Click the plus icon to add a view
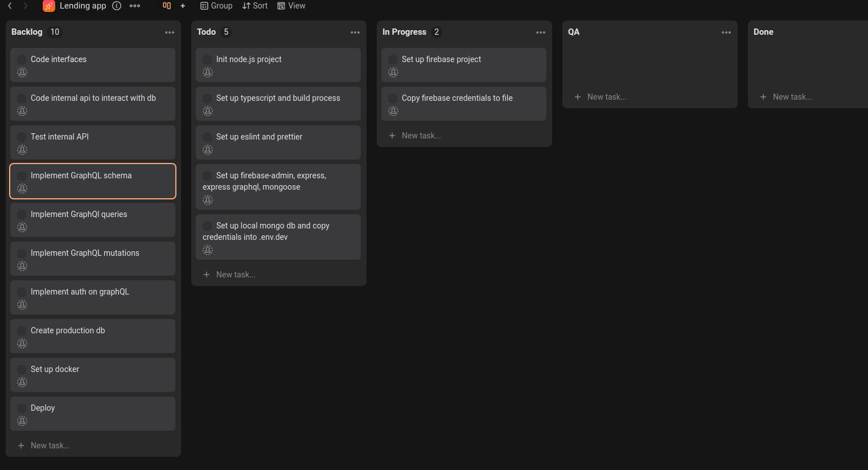Image resolution: width=868 pixels, height=470 pixels. pyautogui.click(x=183, y=6)
